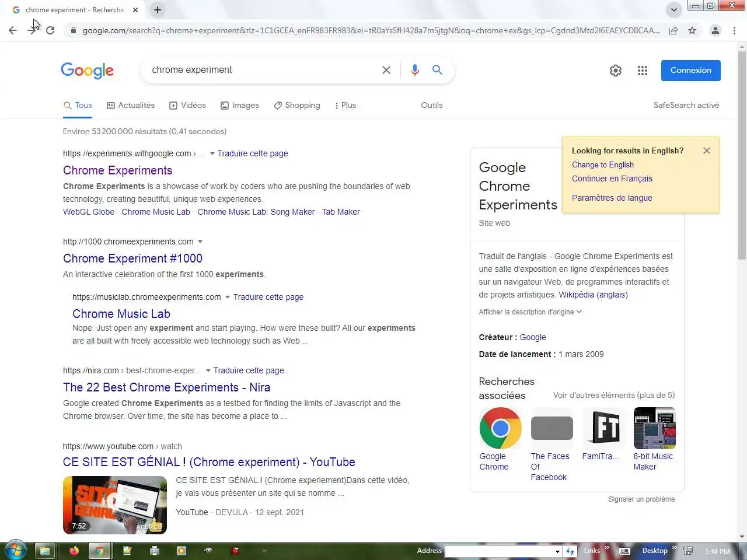Click the tab search chevron button
The height and width of the screenshot is (560, 747).
pos(674,10)
